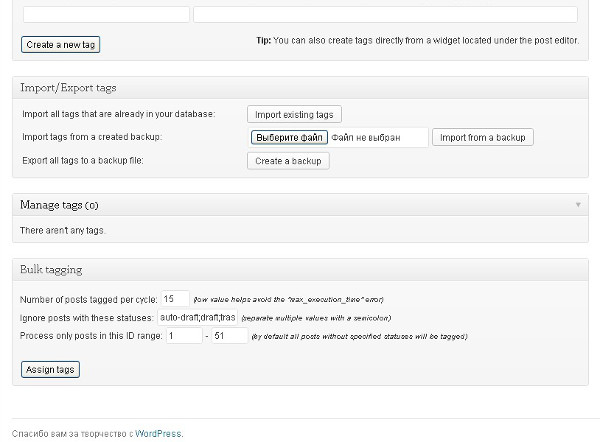Select the ID range start field
The image size is (600, 442).
(183, 336)
